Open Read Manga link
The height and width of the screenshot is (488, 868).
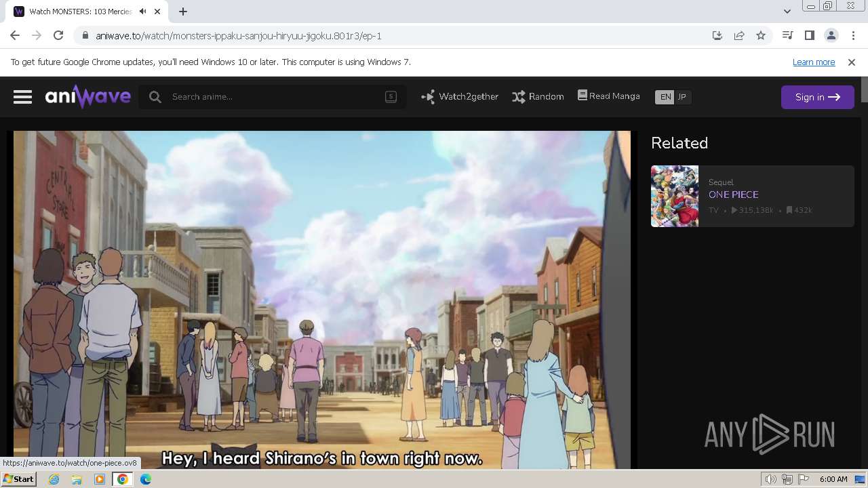click(608, 96)
